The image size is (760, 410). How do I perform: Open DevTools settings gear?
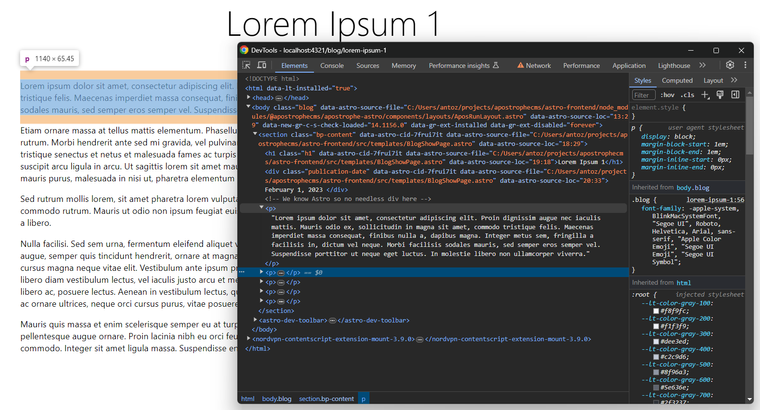click(730, 65)
